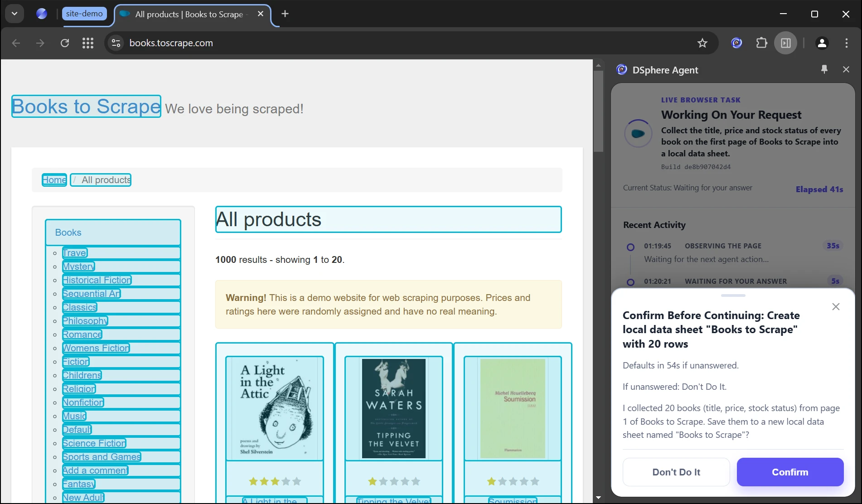Open the user profile icon
Screen dimensions: 862x504
[822, 43]
